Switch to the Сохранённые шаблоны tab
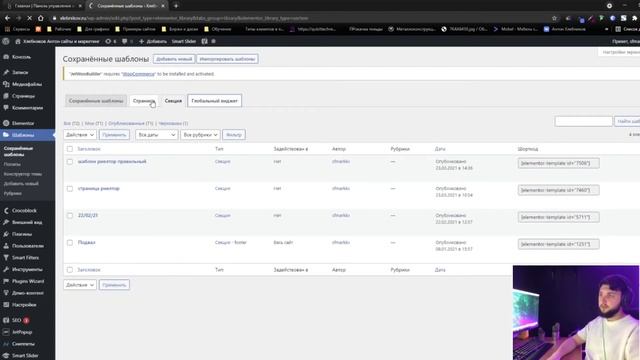Screen dimensions: 640x360 point(96,101)
